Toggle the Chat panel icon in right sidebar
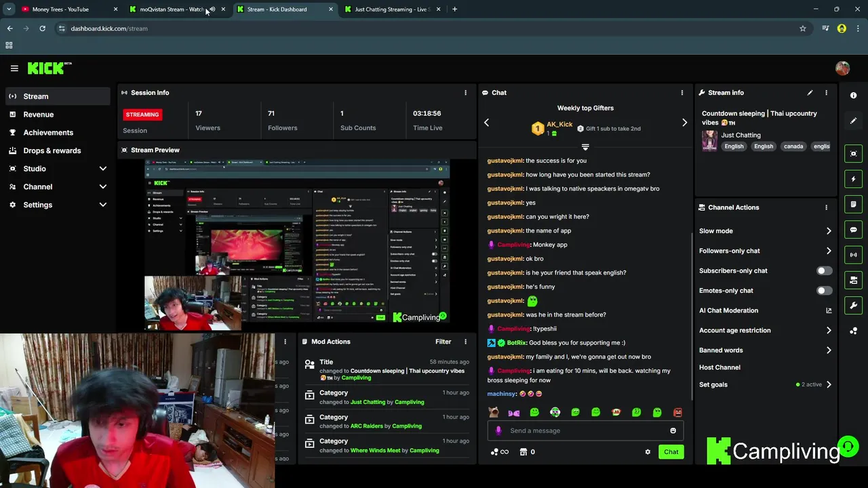The width and height of the screenshot is (868, 488). pos(853,230)
